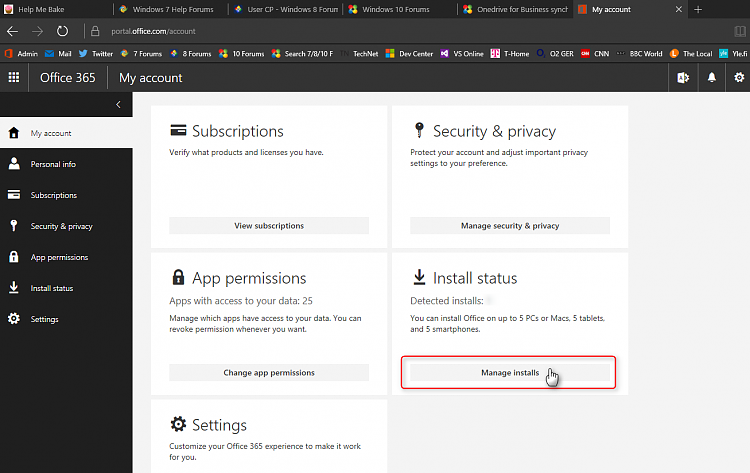750x473 pixels.
Task: Open Admin bookmark in favorites bar
Action: 22,54
